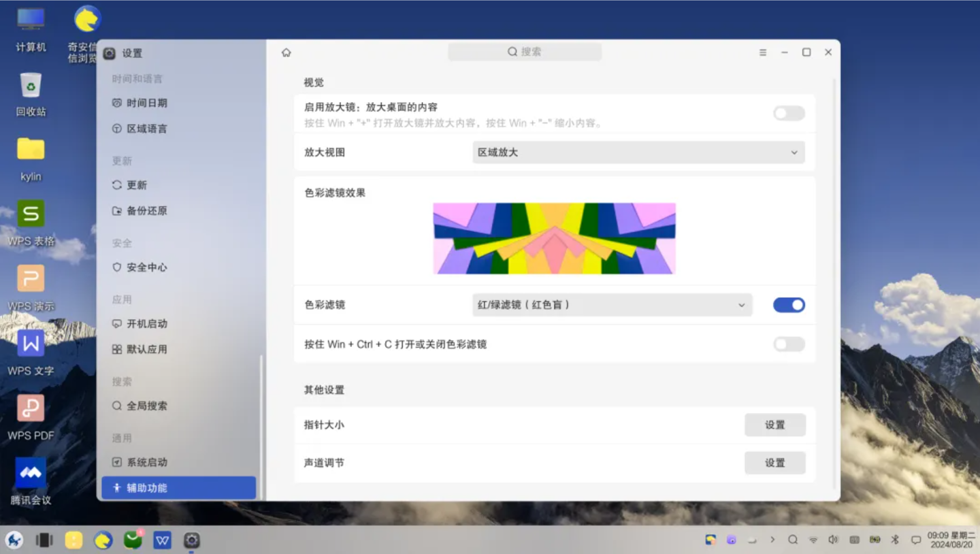
Task: Click 设置 button next to 指针大小
Action: click(x=774, y=425)
